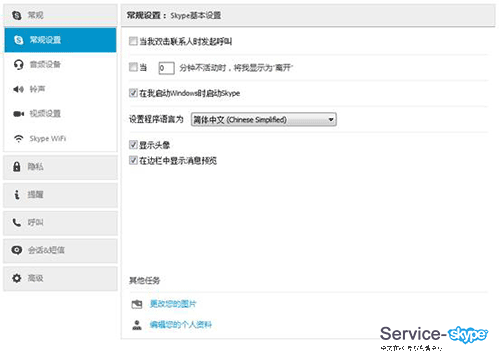This screenshot has width=500, height=361.
Task: Uncheck start Skype with Windows checkbox
Action: (133, 93)
